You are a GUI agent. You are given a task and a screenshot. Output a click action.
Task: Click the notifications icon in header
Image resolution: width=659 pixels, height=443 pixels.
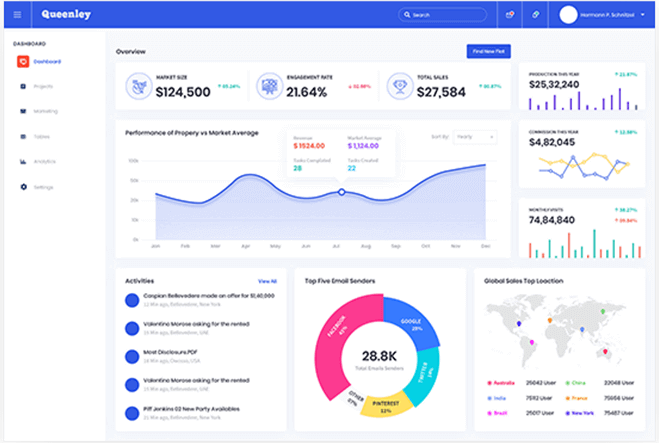(510, 15)
